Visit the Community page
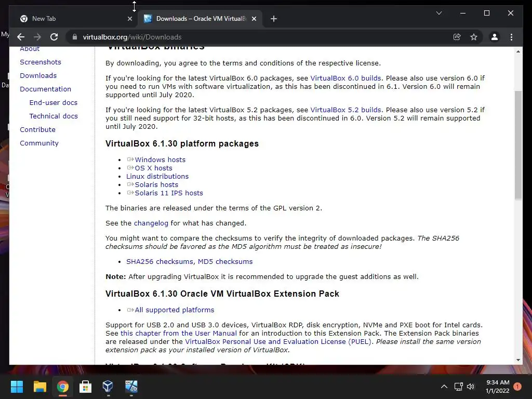This screenshot has width=532, height=399. pos(39,143)
